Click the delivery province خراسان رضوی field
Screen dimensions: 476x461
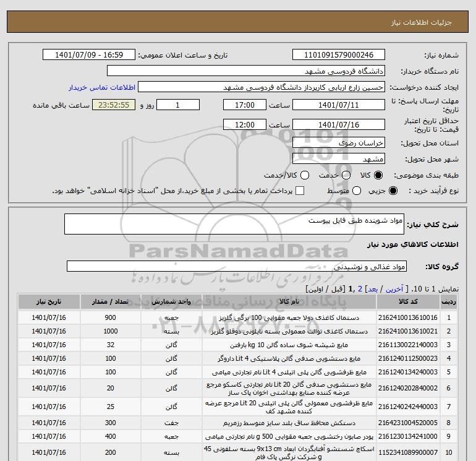339,142
